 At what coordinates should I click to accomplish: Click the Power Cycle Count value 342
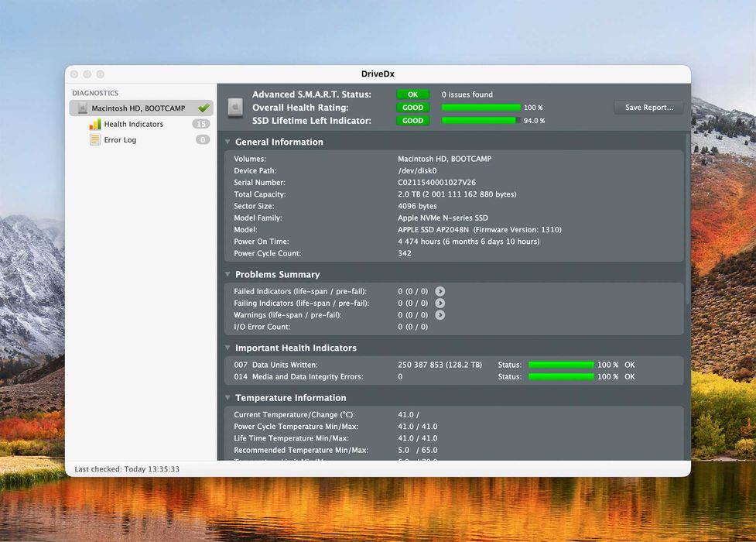tap(405, 253)
